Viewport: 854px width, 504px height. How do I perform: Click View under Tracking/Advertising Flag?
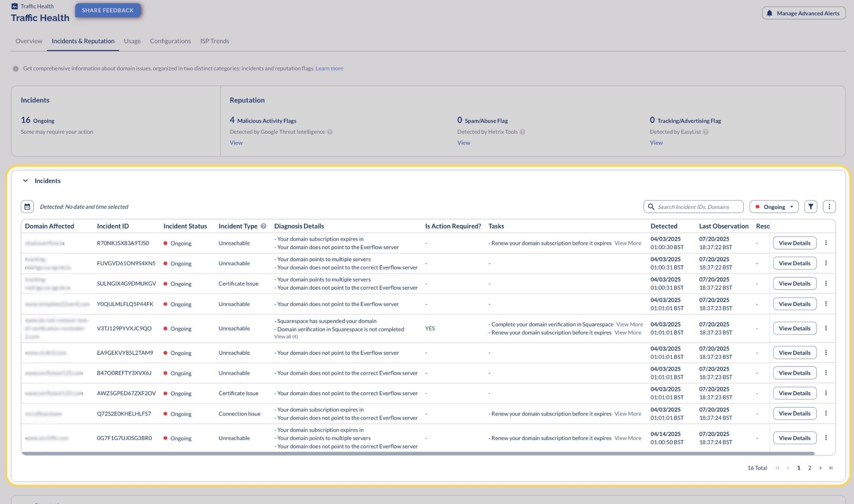coord(656,143)
